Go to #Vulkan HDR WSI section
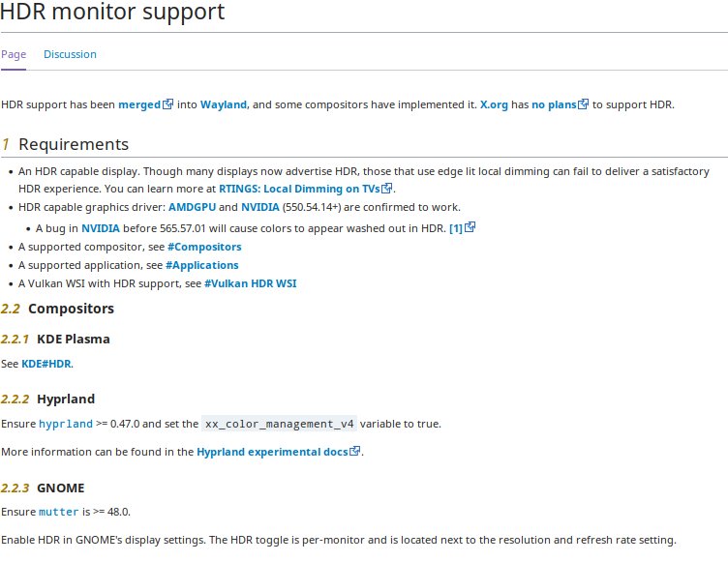The height and width of the screenshot is (562, 728). coord(250,283)
